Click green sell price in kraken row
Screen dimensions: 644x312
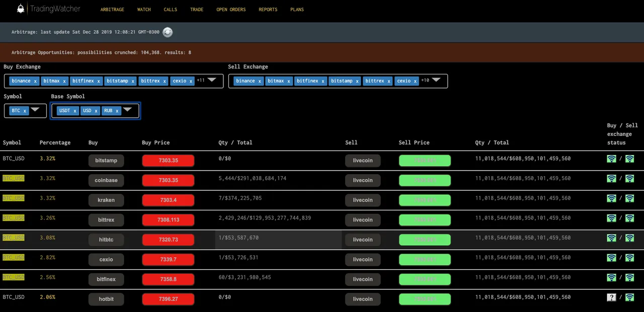click(425, 200)
